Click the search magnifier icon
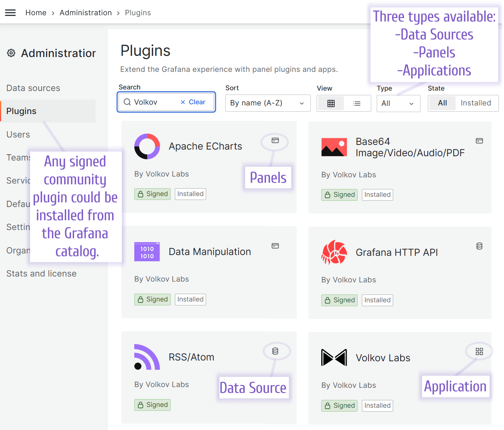This screenshot has width=504, height=430. pos(127,102)
